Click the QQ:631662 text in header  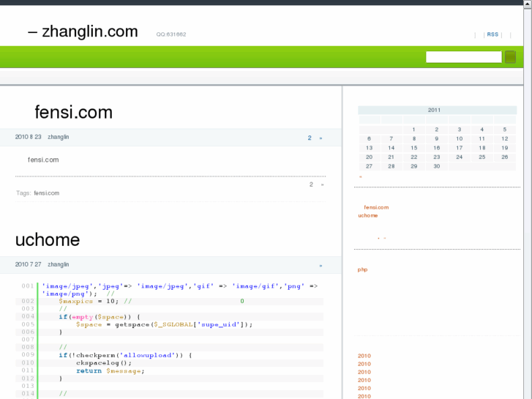171,34
